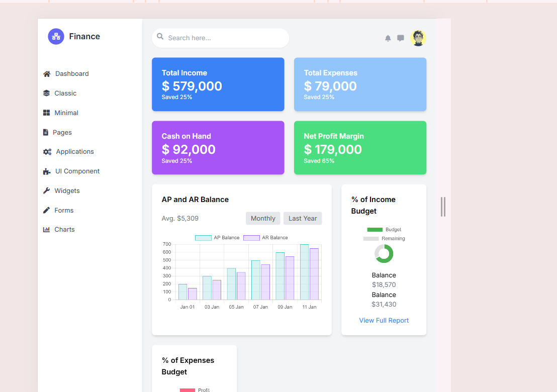Select the Classic layers icon
557x392 pixels.
(x=47, y=93)
